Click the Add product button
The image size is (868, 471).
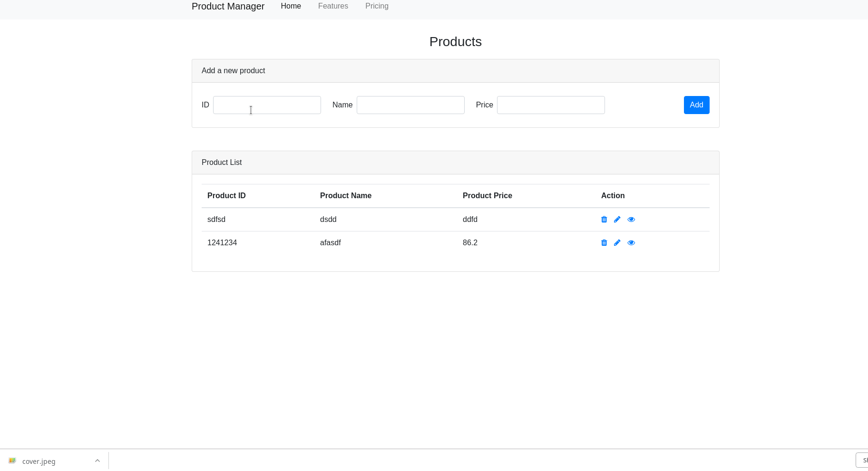click(696, 105)
